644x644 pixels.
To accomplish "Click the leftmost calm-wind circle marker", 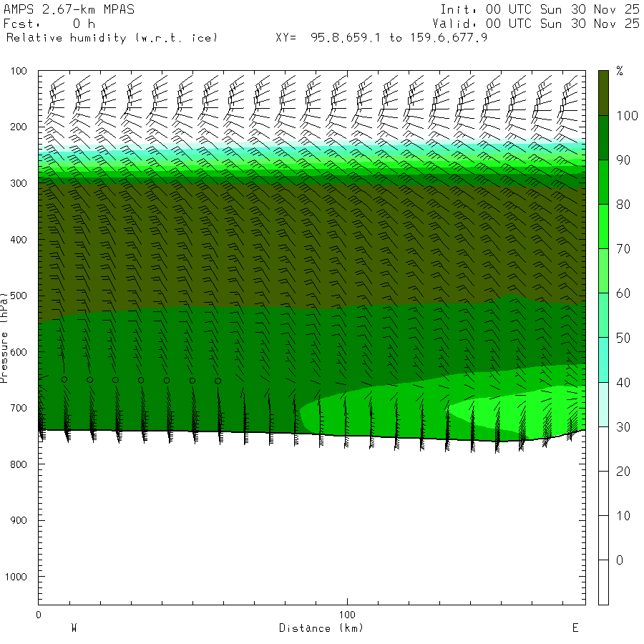I will (64, 380).
